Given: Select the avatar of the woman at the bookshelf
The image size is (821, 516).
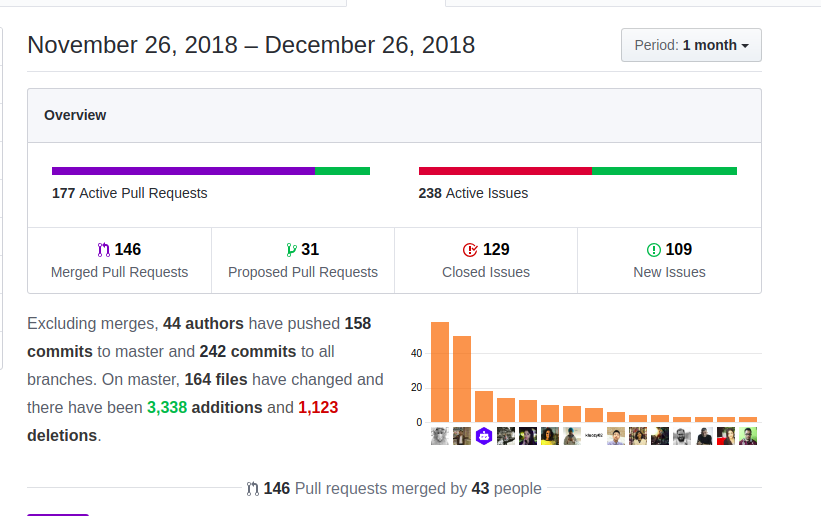Looking at the screenshot, I should 638,436.
